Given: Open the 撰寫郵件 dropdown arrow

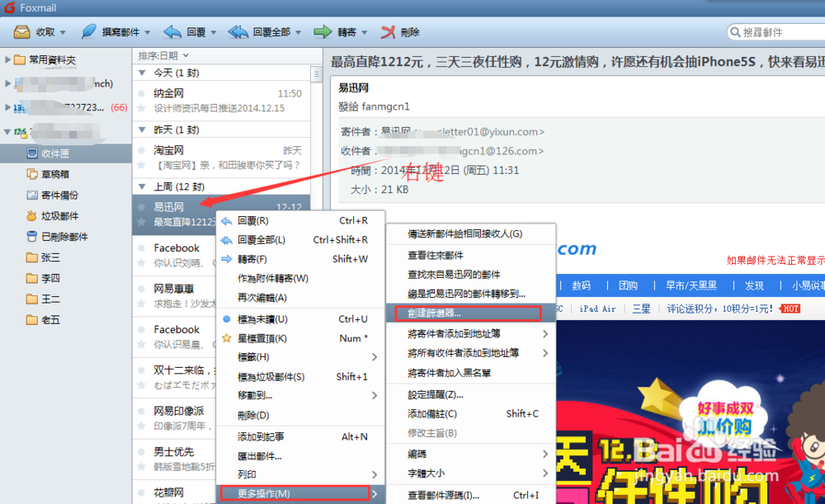Looking at the screenshot, I should click(x=148, y=33).
